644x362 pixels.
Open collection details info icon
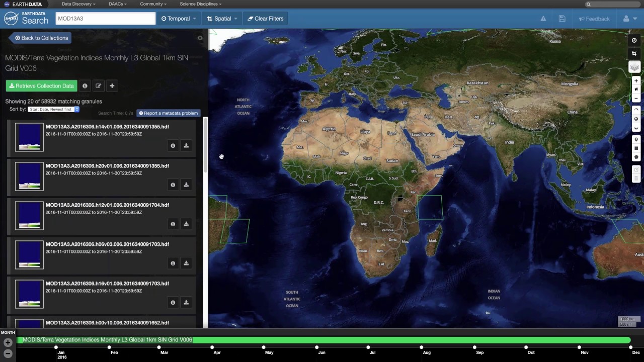(85, 86)
